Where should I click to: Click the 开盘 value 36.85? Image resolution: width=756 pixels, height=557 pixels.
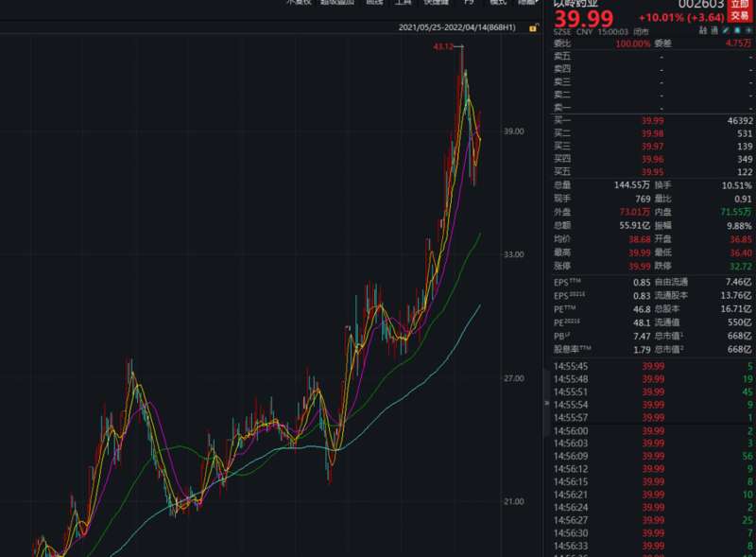point(741,239)
